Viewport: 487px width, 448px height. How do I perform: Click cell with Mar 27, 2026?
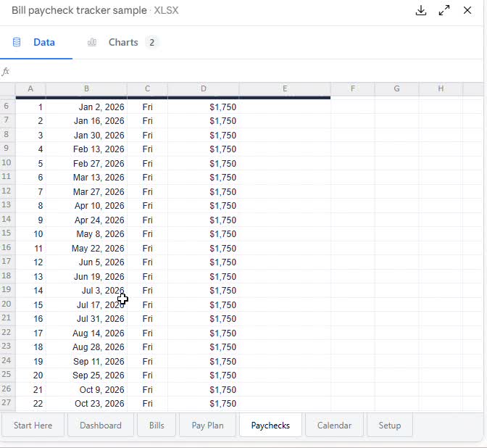click(x=86, y=192)
